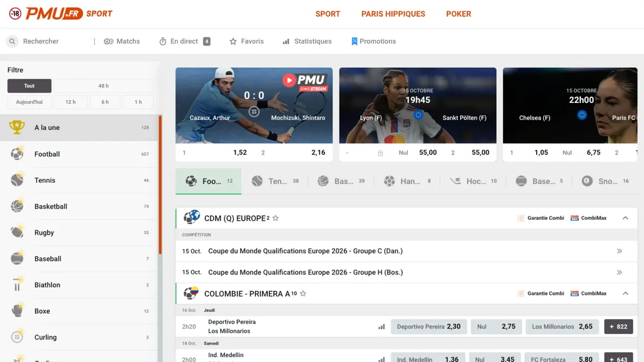Open the PARIS HIPPIQUES top menu
The width and height of the screenshot is (644, 362).
point(393,14)
